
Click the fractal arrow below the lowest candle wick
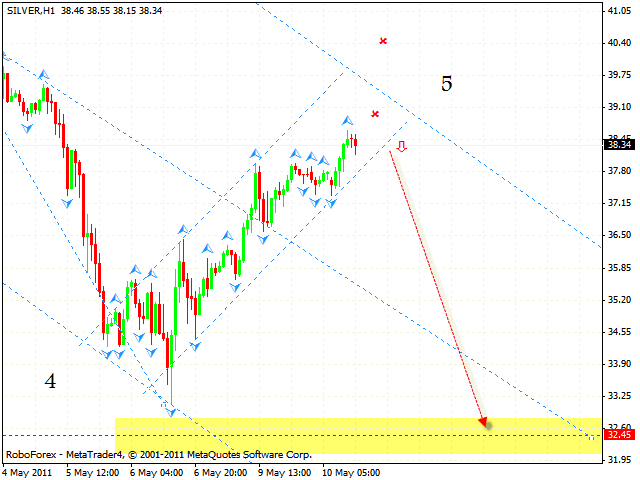[x=171, y=411]
